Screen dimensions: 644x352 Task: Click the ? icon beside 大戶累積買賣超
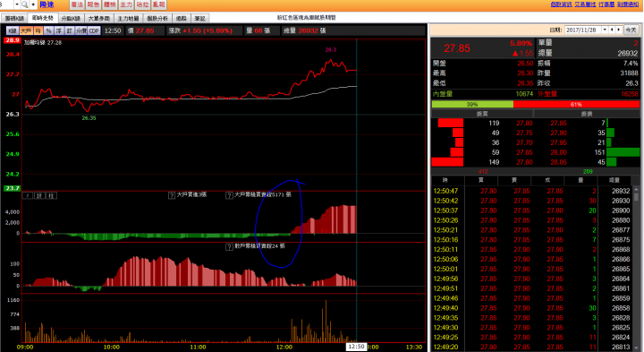click(229, 195)
